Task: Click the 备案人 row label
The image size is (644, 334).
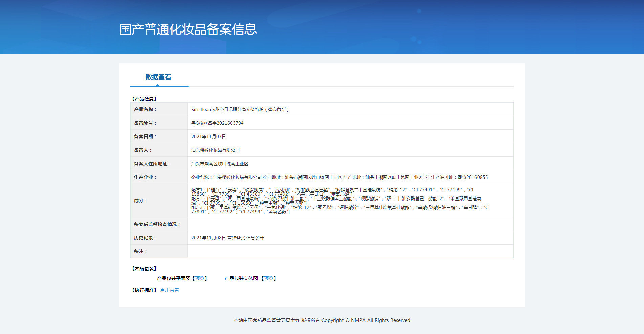Action: point(143,150)
